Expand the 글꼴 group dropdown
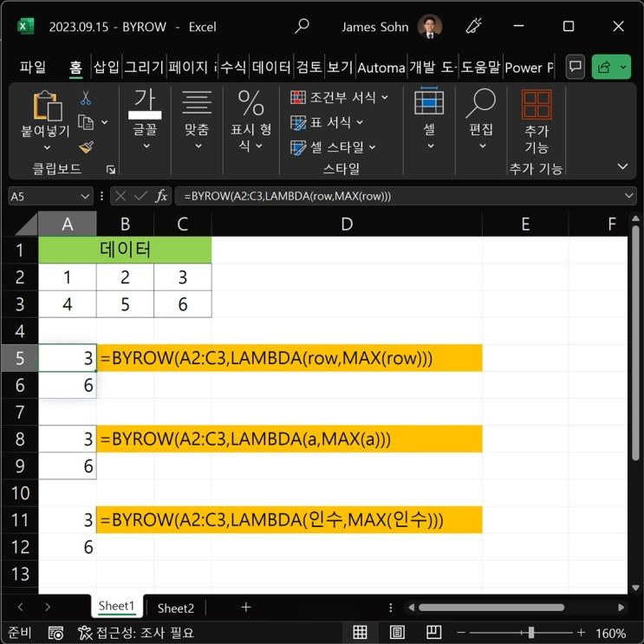The height and width of the screenshot is (644, 644). tap(146, 146)
